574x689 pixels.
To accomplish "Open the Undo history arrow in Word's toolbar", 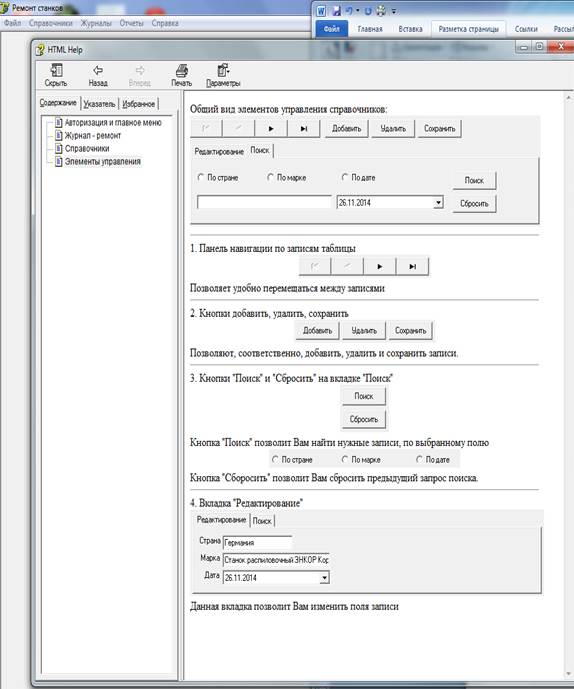I will pyautogui.click(x=357, y=10).
